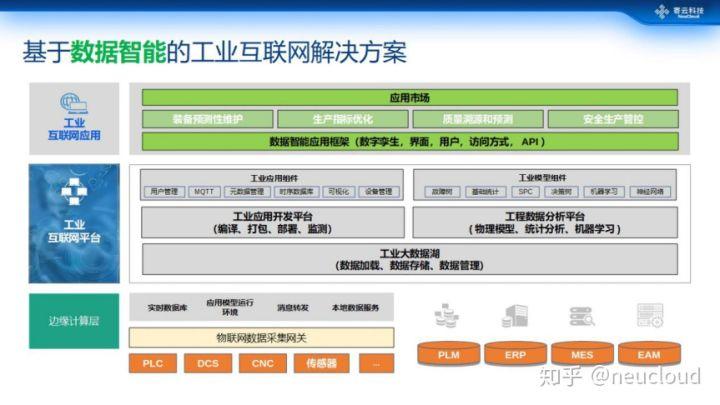Click the 元数据管理 component chip
Screen dimensions: 720x405
247,191
